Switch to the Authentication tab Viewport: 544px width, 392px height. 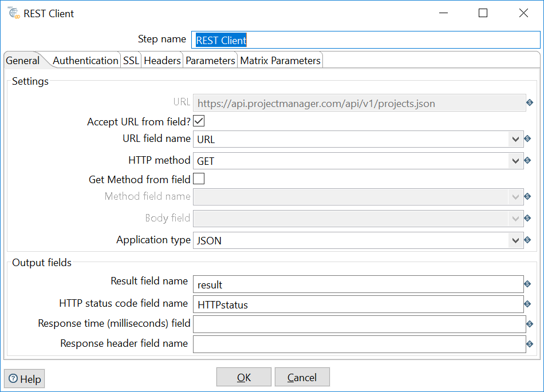[x=85, y=60]
